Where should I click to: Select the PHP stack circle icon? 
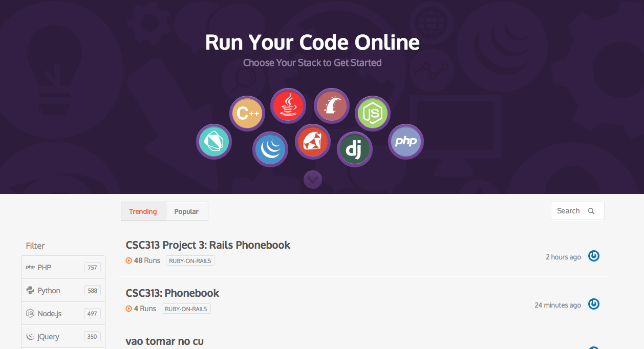406,142
